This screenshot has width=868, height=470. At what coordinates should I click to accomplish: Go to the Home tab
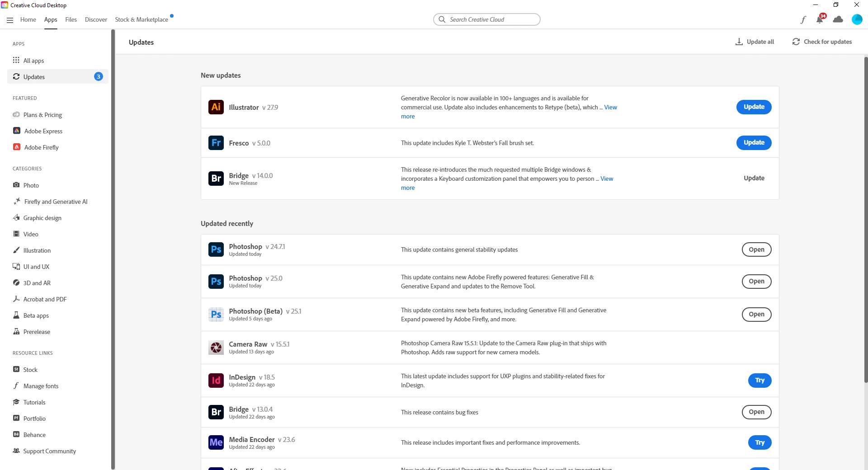tap(28, 19)
